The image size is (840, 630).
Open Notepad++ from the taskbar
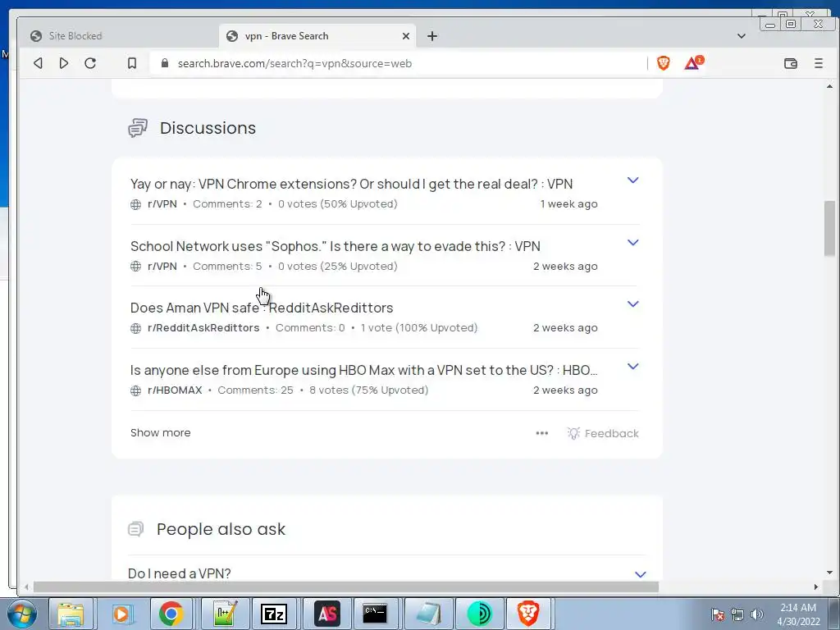click(225, 614)
